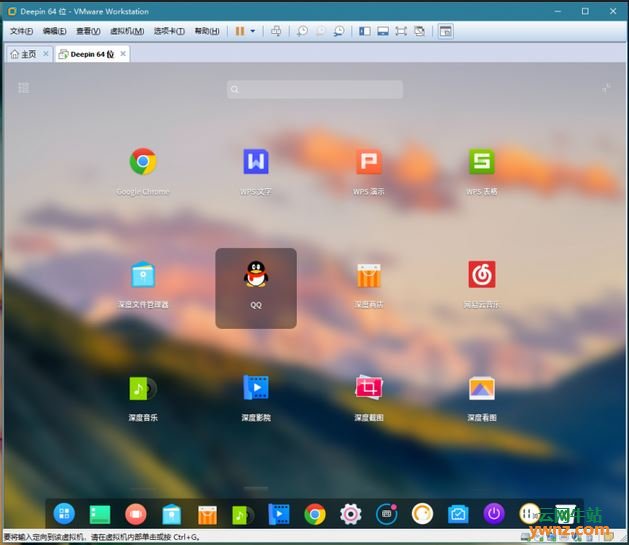Launch 深度音乐 in the launcher grid
The height and width of the screenshot is (545, 629).
point(143,388)
